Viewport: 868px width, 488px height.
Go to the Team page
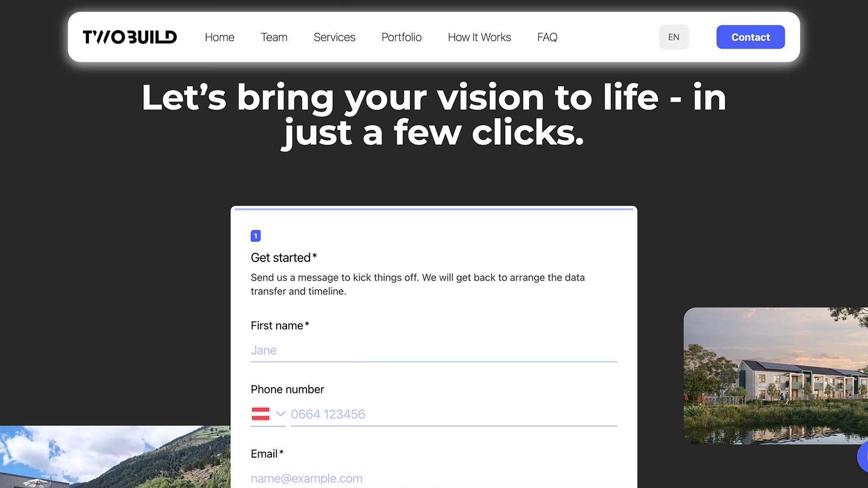274,37
